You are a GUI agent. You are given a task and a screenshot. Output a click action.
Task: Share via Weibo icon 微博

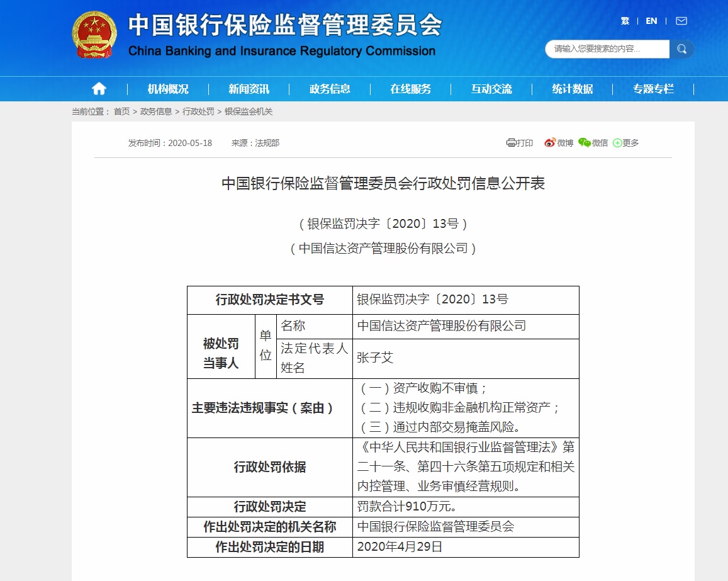click(559, 143)
